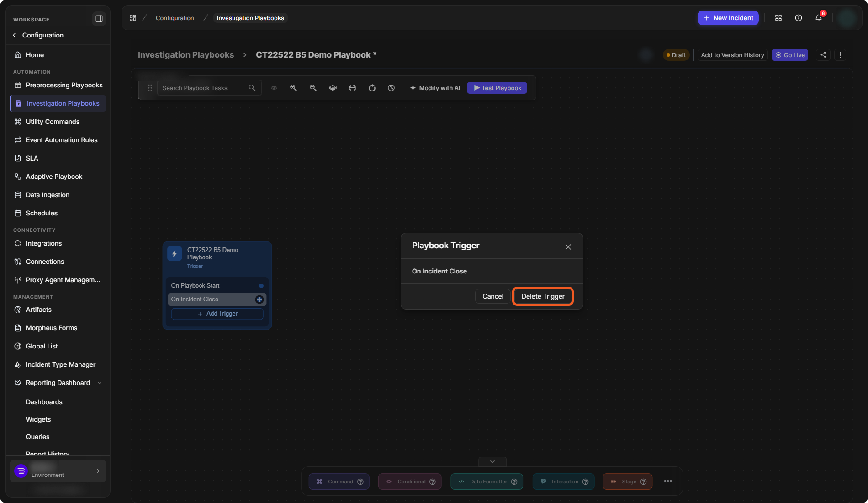Click the zoom in magnifier icon

coord(293,88)
